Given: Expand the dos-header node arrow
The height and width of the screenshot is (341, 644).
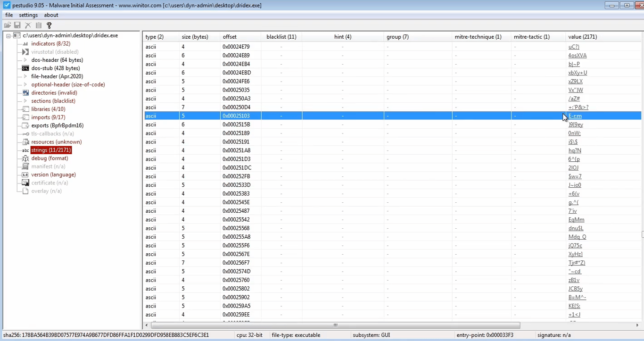Looking at the screenshot, I should click(x=25, y=60).
